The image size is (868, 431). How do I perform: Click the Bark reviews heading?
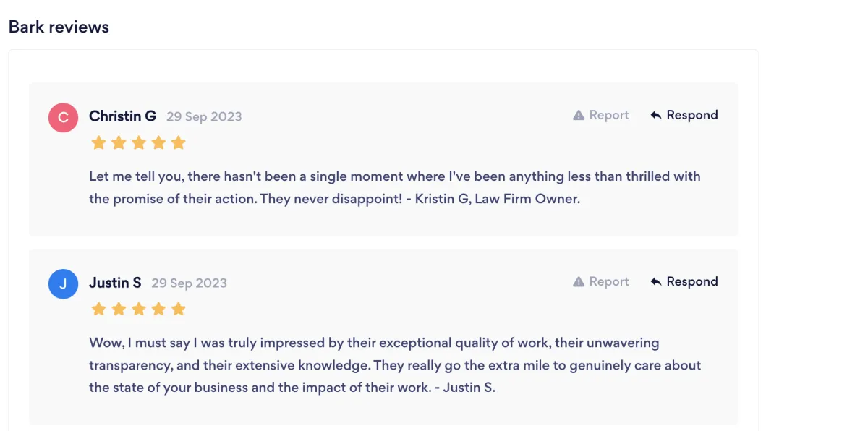click(x=59, y=27)
